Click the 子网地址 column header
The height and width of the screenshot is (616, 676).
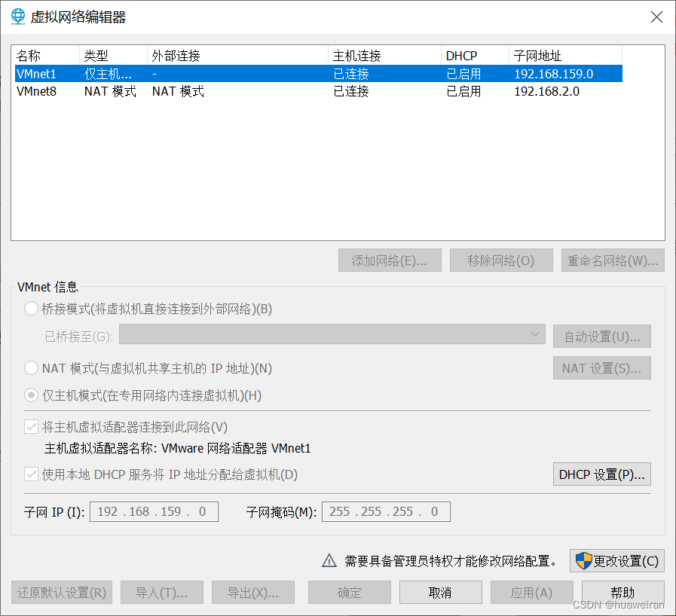(566, 56)
